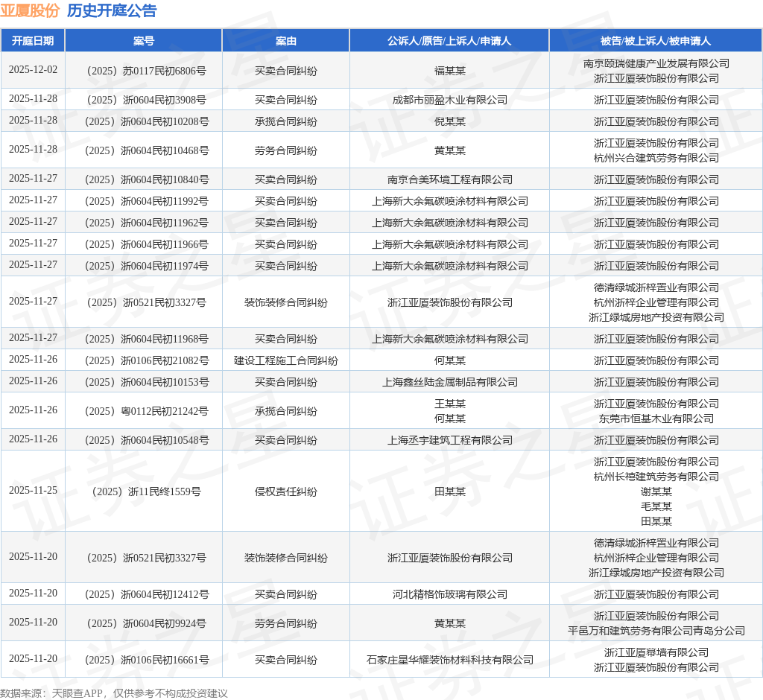
Task: Click plaintiff 福某某
Action: (449, 71)
